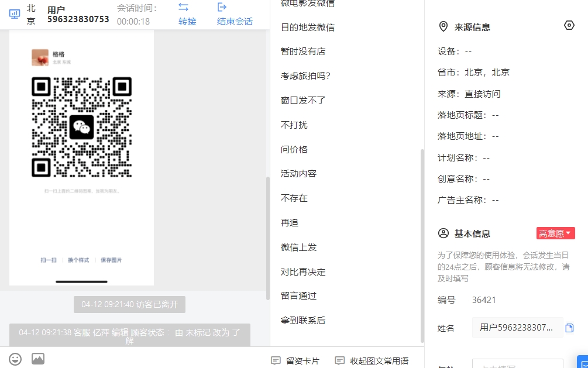Select quick phrase 拿到联系后

(x=303, y=321)
